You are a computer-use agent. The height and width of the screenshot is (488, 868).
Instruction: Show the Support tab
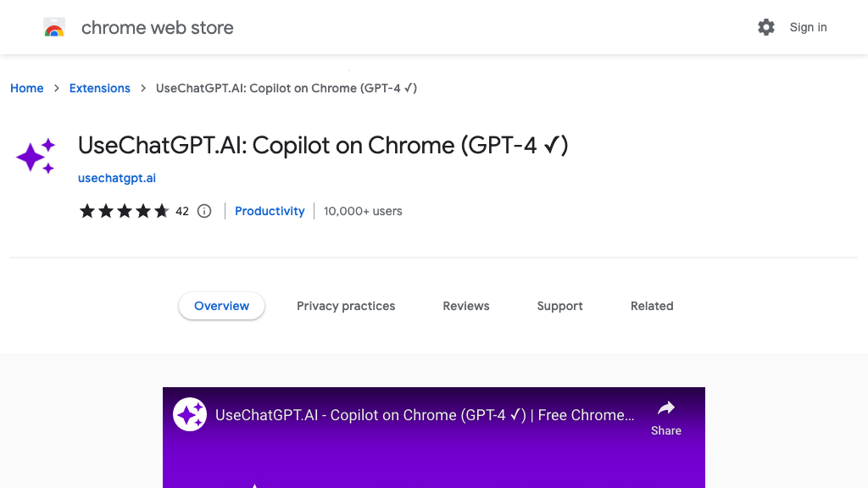coord(559,306)
